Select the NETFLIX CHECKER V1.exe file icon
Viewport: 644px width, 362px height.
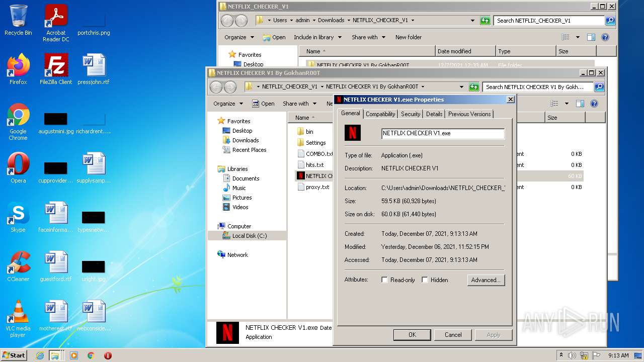click(x=301, y=176)
